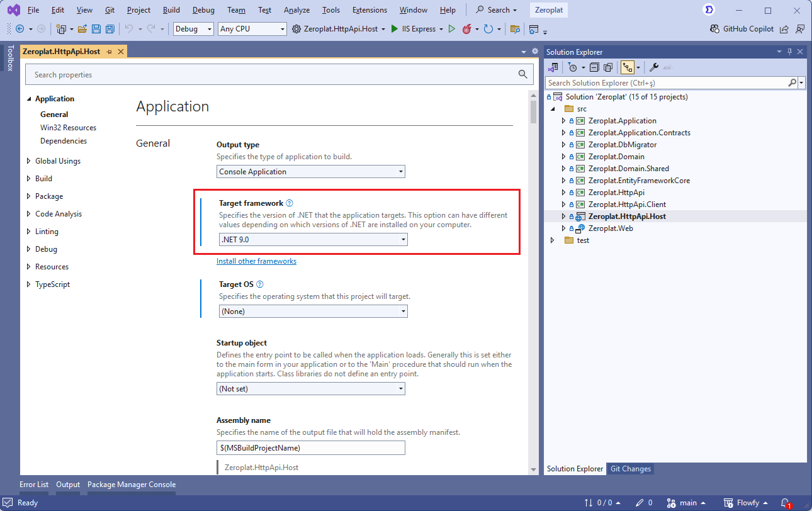Toggle auto-hide pin for Solution Explorer

click(x=789, y=52)
